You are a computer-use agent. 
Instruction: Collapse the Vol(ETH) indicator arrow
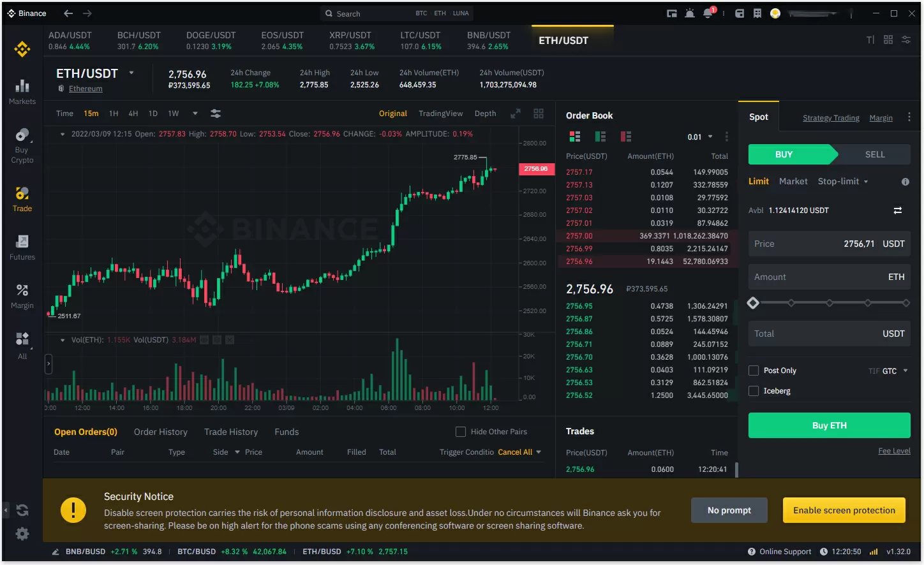(63, 340)
